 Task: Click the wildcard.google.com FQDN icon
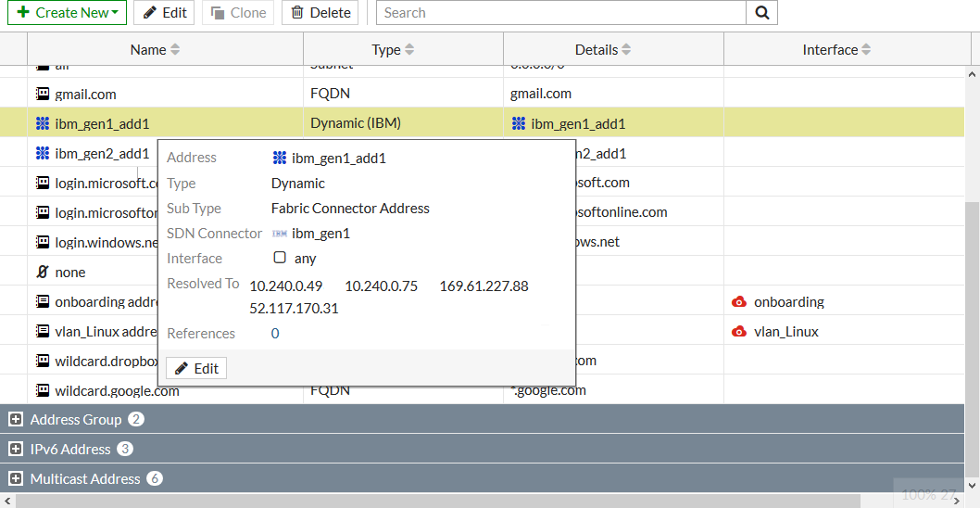pos(42,390)
